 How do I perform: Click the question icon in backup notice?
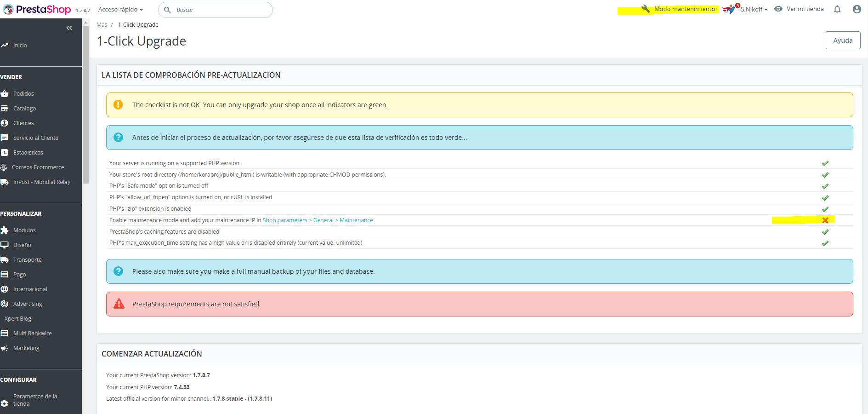[x=118, y=271]
